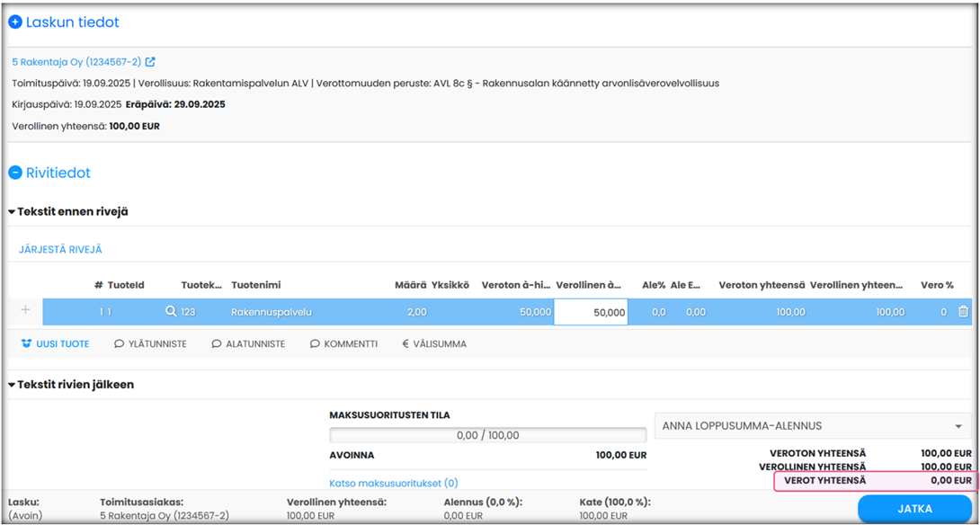
Task: Delete the Rakennuspalvelu row with trash icon
Action: point(963,312)
